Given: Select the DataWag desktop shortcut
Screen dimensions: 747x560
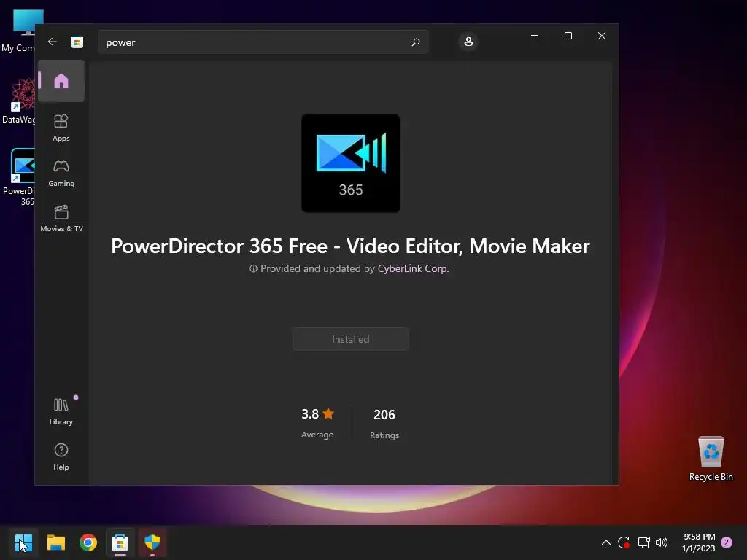Looking at the screenshot, I should click(x=19, y=101).
